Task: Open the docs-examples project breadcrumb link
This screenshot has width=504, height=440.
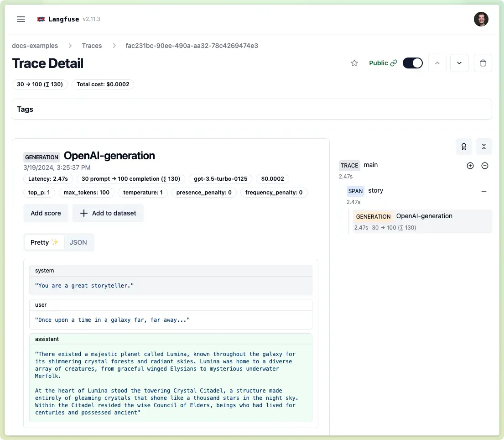Action: pyautogui.click(x=35, y=46)
